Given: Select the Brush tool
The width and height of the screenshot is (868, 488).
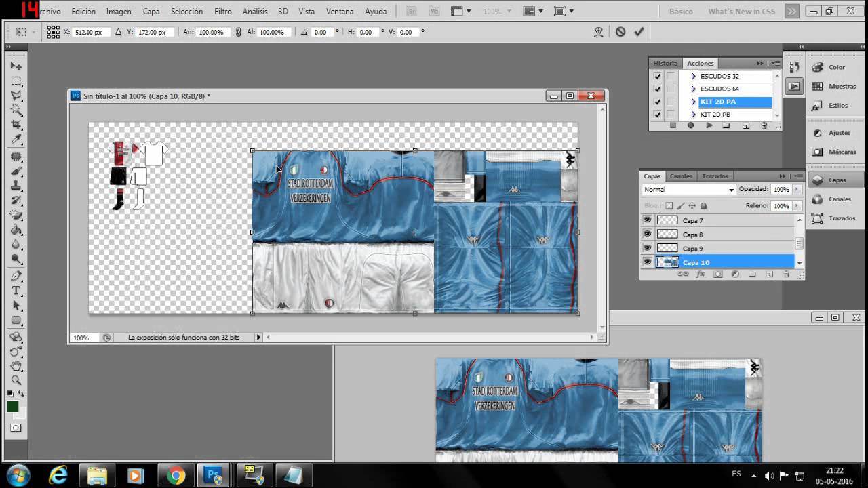Looking at the screenshot, I should 16,171.
